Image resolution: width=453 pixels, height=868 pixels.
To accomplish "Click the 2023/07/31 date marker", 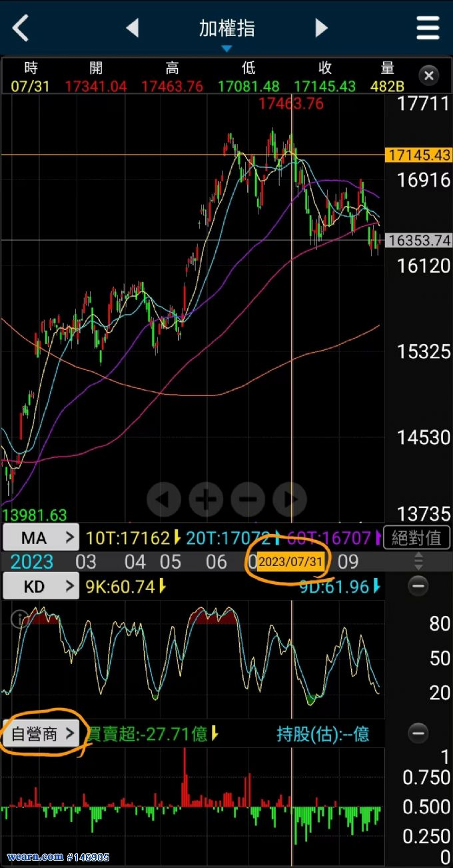I will tap(290, 561).
